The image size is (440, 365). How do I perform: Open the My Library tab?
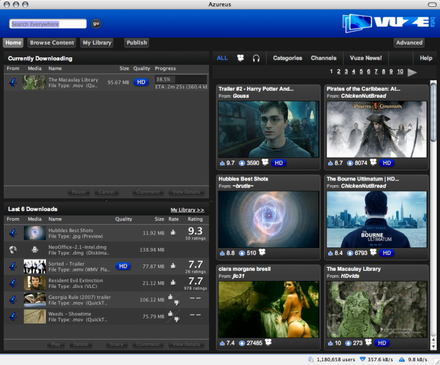[97, 43]
